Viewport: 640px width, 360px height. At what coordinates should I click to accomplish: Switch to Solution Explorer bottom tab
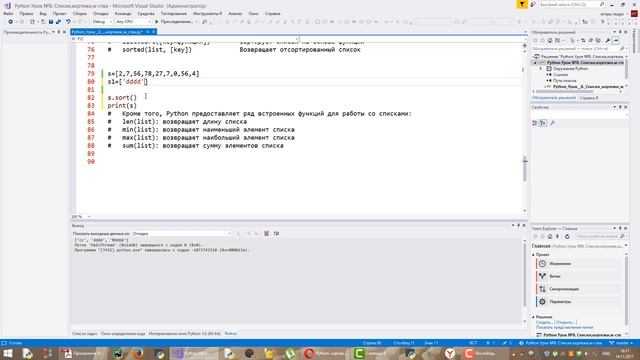[x=553, y=98]
